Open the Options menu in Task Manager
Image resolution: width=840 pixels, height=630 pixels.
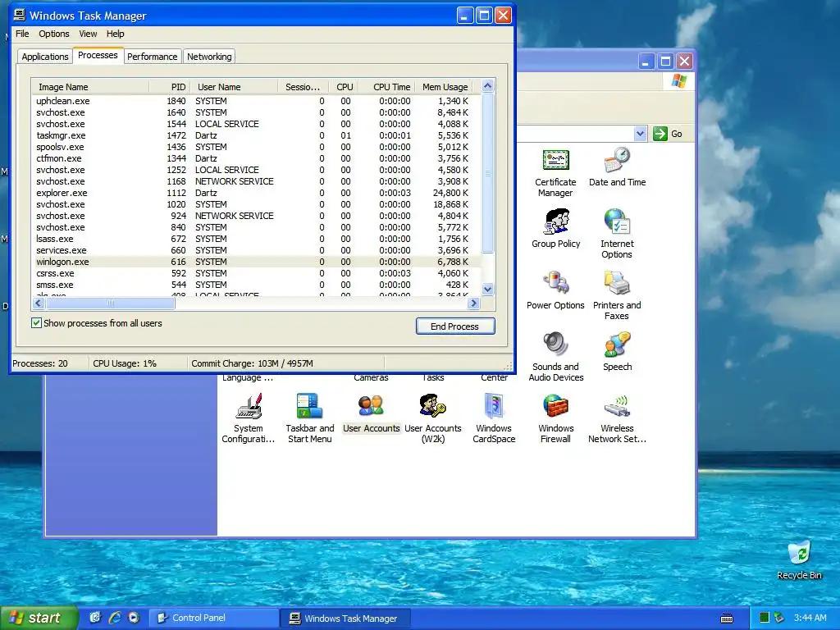tap(54, 34)
